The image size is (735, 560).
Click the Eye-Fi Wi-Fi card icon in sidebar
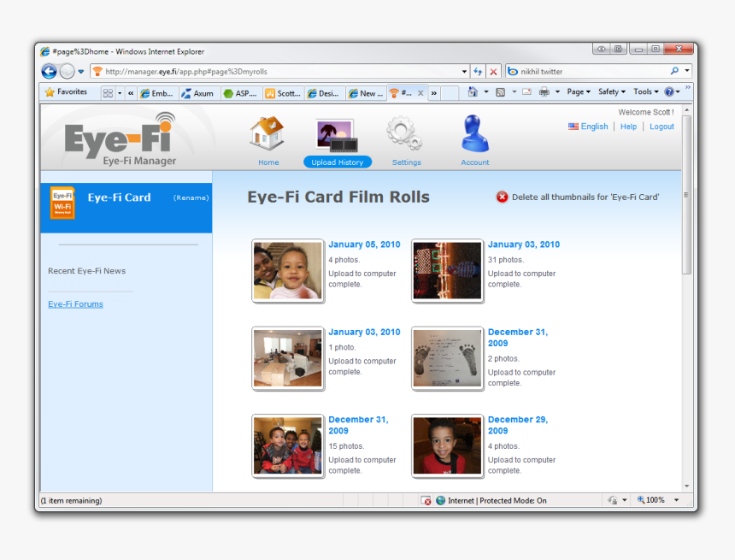pos(62,203)
